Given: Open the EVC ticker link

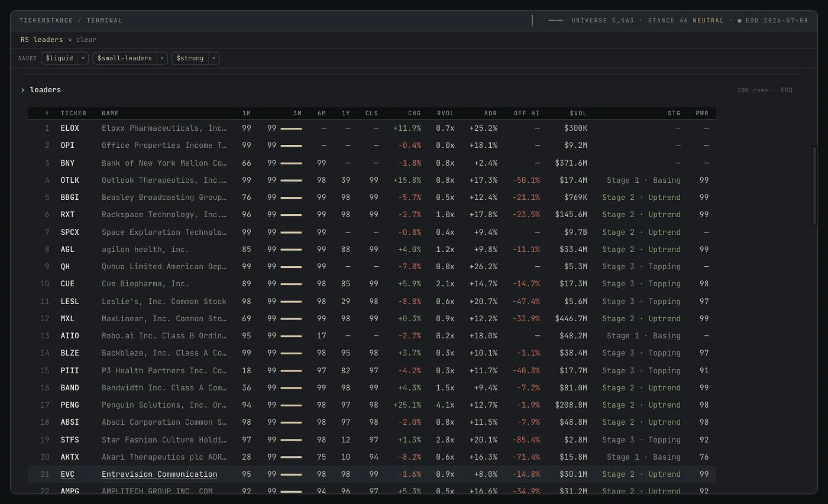Looking at the screenshot, I should [67, 474].
